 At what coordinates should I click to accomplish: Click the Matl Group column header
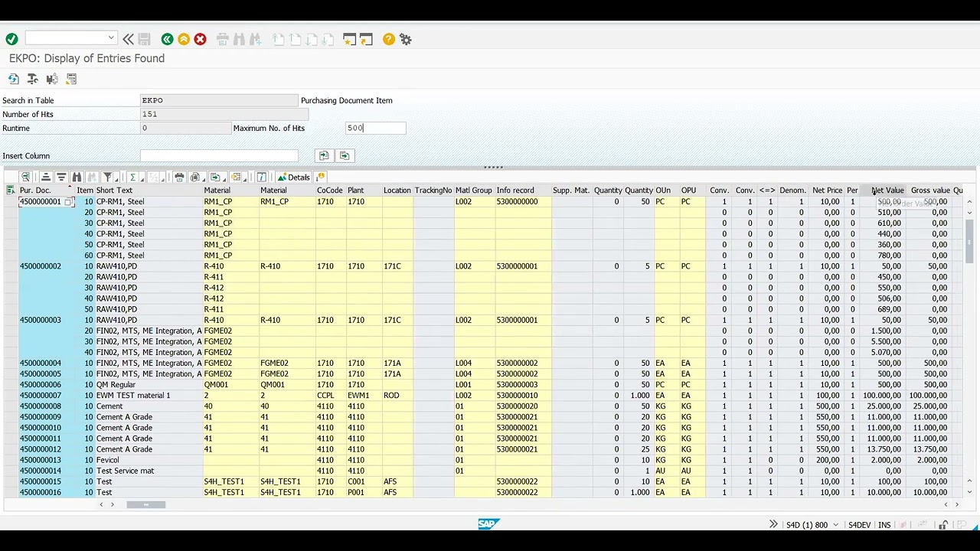point(473,190)
